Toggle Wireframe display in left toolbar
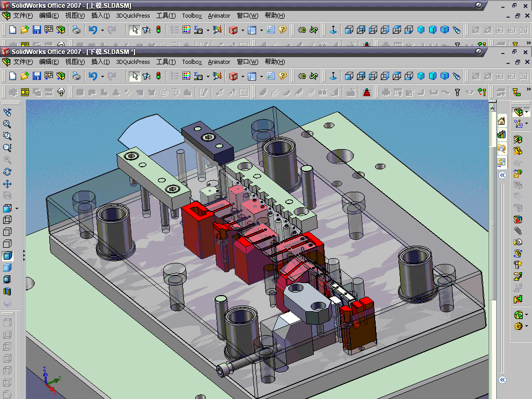Screen dimensions: 532x399 (x=7, y=220)
